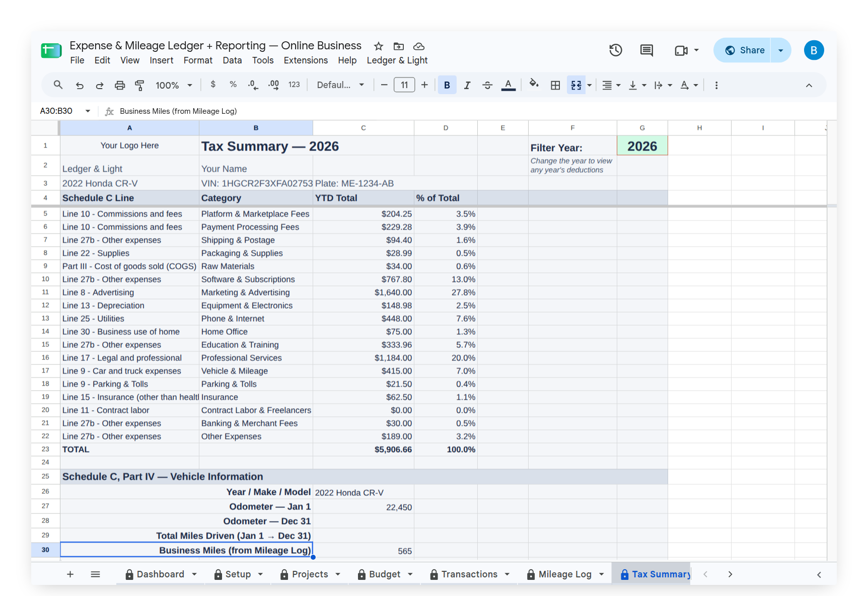Decrease font size with minus button
868x596 pixels.
click(384, 85)
